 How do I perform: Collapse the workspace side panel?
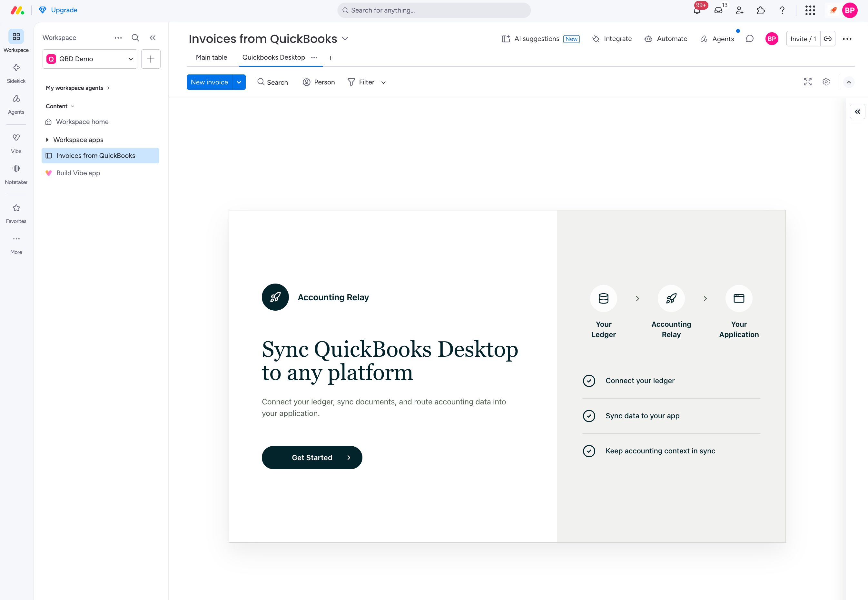click(152, 38)
